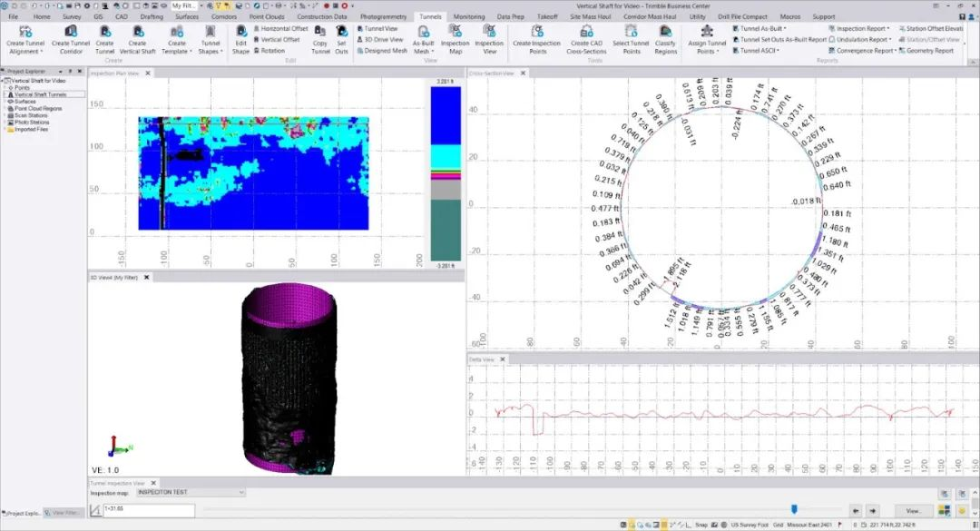Open the Inspection View tool

coord(489,39)
